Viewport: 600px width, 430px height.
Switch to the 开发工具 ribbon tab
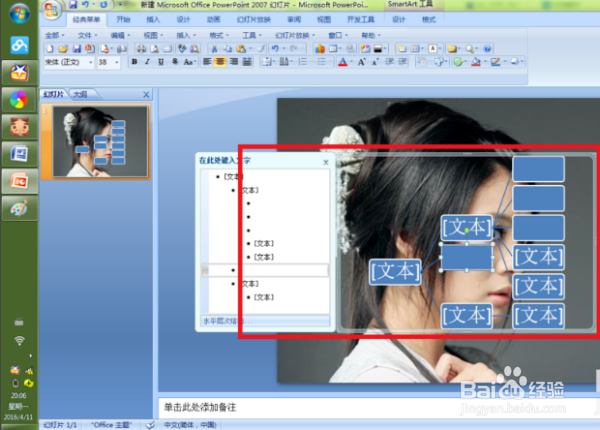(360, 20)
